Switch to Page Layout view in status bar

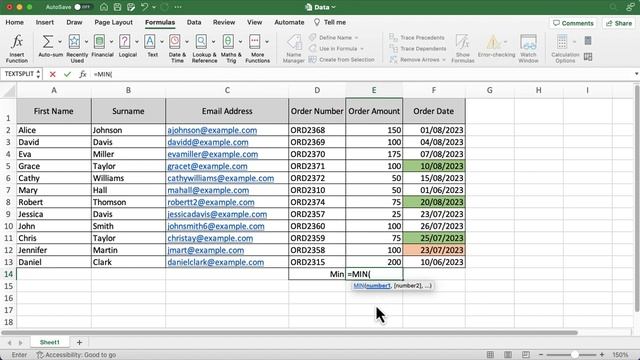(508, 355)
